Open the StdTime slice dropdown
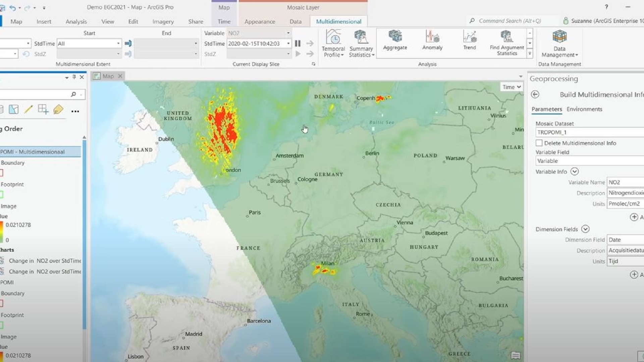Image resolution: width=644 pixels, height=362 pixels. click(288, 44)
